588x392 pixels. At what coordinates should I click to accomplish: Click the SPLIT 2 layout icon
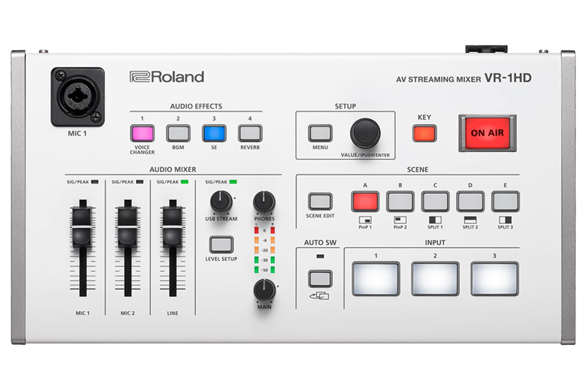[470, 220]
